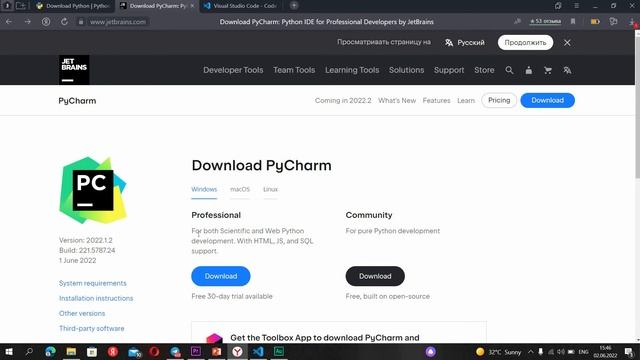Open Learn page
640x360 pixels.
tap(466, 100)
